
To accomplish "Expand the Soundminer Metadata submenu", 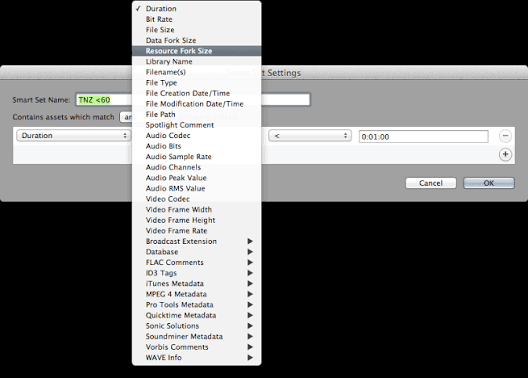I will [197, 337].
